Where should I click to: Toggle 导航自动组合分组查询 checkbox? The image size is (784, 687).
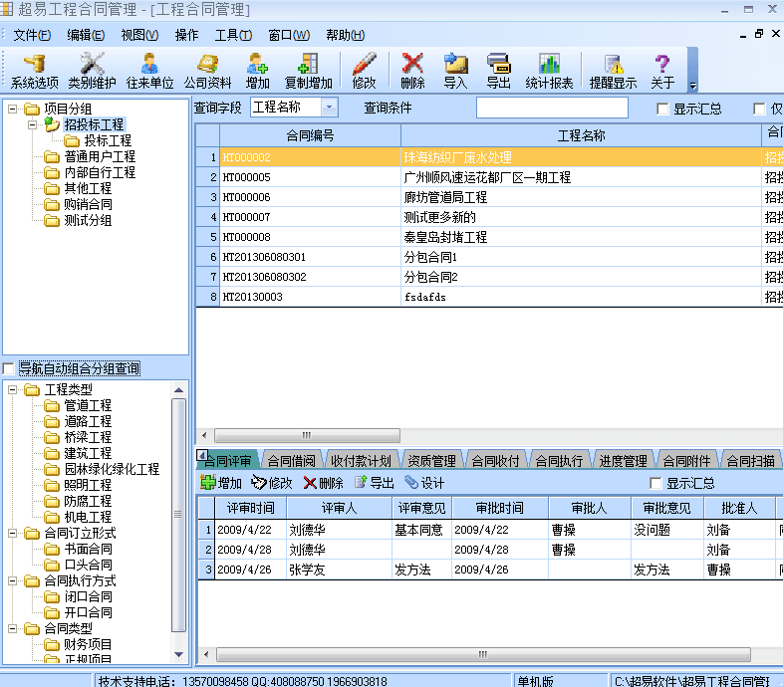8,368
